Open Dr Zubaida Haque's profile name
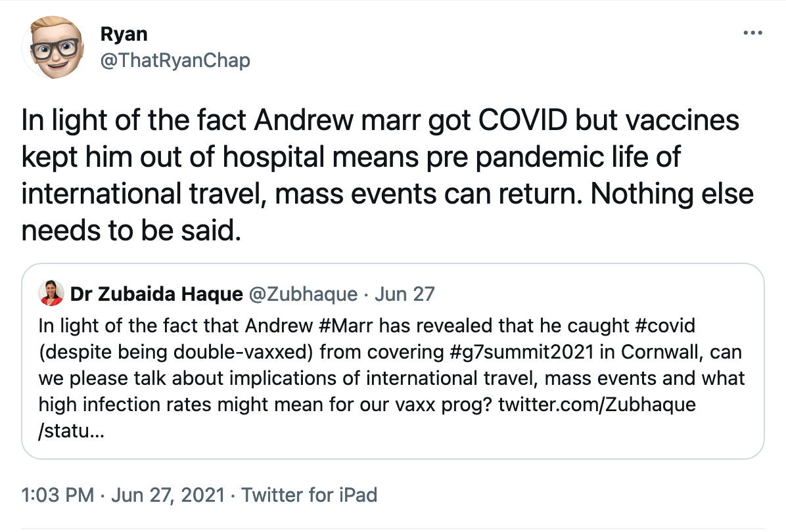This screenshot has width=786, height=532. tap(156, 294)
